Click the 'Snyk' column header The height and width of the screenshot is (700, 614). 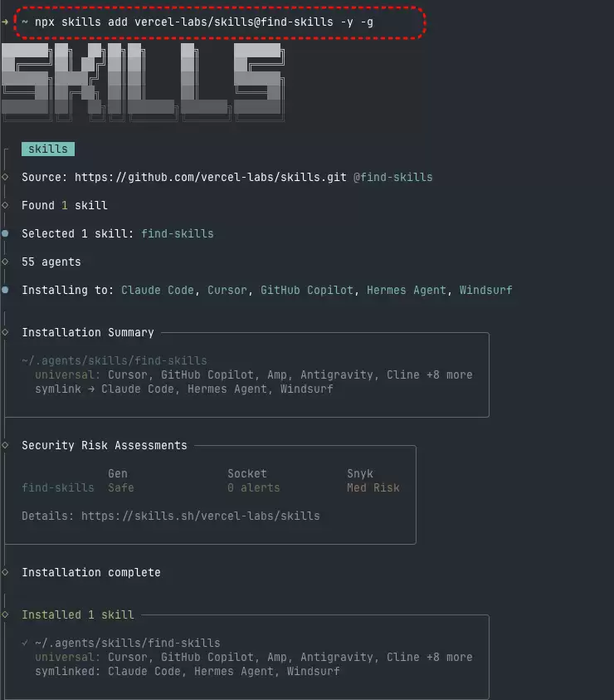tap(360, 473)
